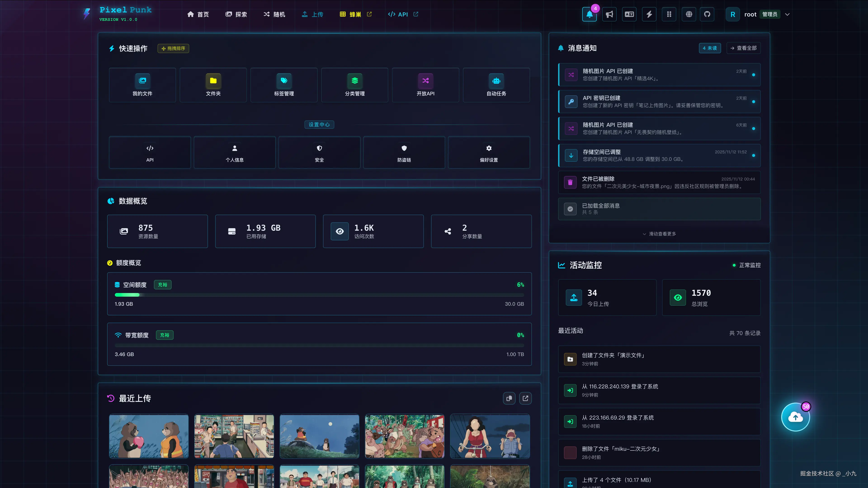Open the Tag Management shortcut
The width and height of the screenshot is (868, 488).
coord(284,85)
